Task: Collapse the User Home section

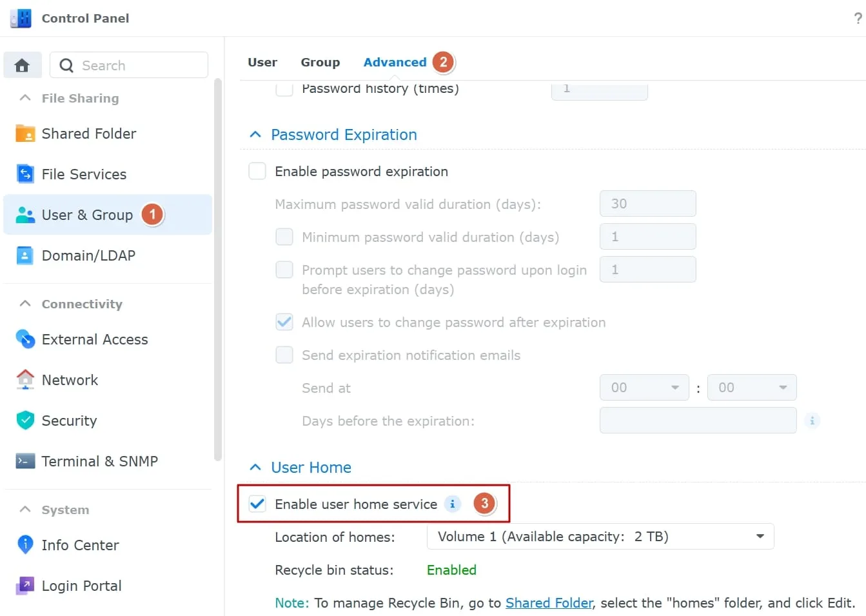Action: coord(255,467)
